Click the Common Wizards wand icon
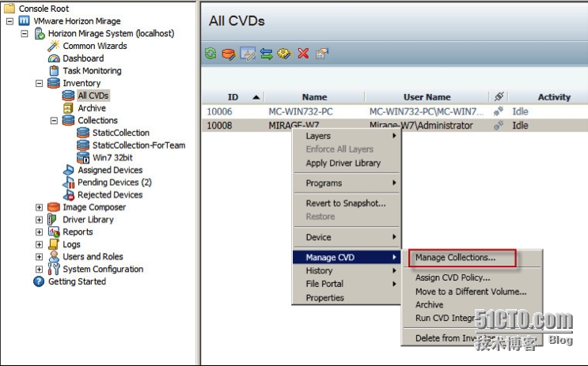 pyautogui.click(x=54, y=46)
